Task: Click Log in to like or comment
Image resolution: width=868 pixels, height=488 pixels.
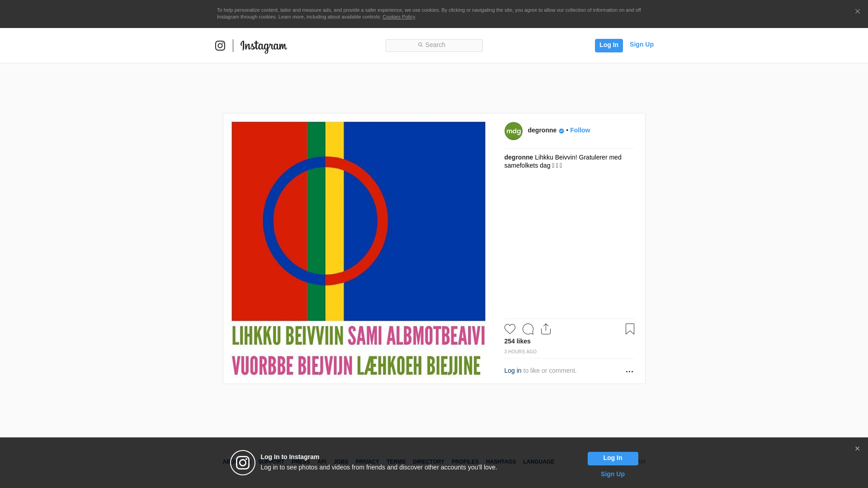Action: tap(513, 371)
